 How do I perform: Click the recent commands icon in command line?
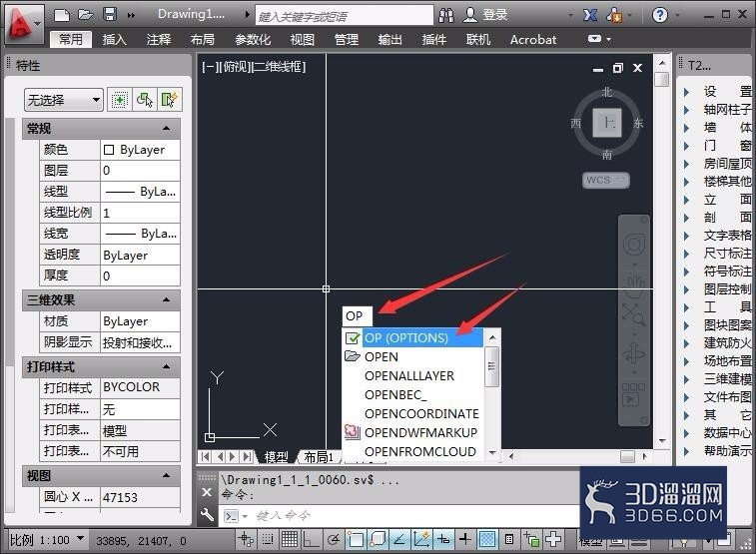click(232, 516)
